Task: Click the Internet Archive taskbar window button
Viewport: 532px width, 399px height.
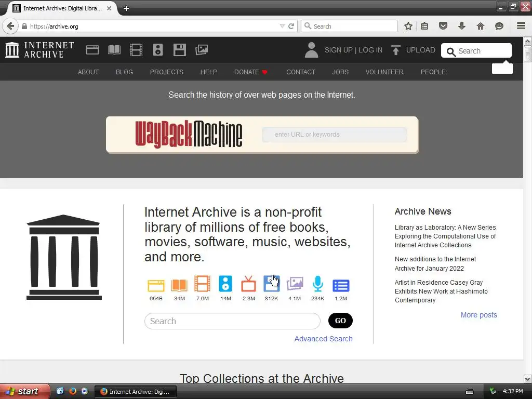Action: [x=135, y=392]
